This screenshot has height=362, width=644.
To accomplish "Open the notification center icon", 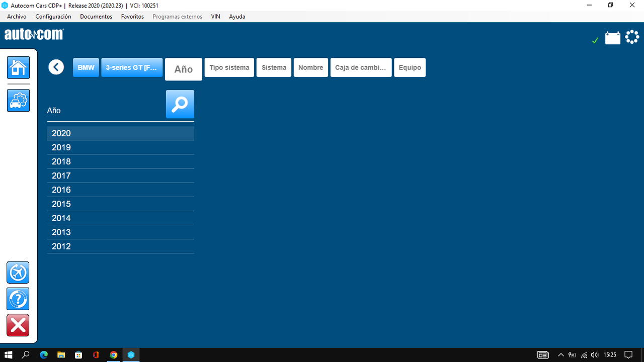I will pyautogui.click(x=628, y=355).
